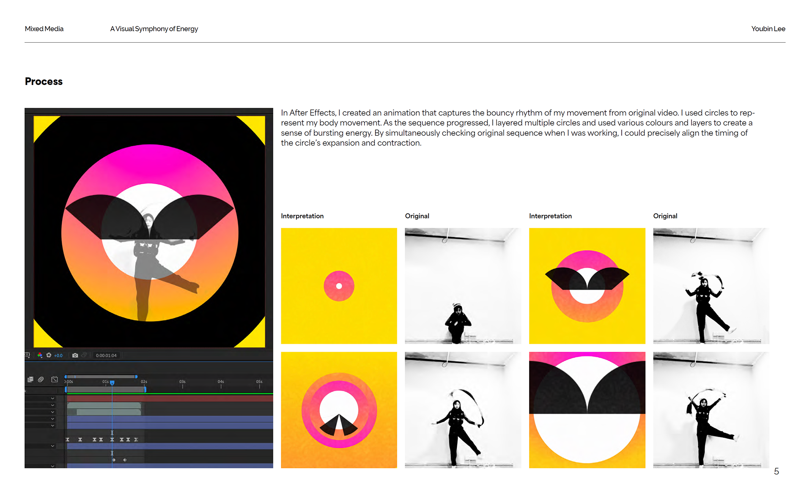
Task: Open the graph editor icon
Action: (x=55, y=379)
